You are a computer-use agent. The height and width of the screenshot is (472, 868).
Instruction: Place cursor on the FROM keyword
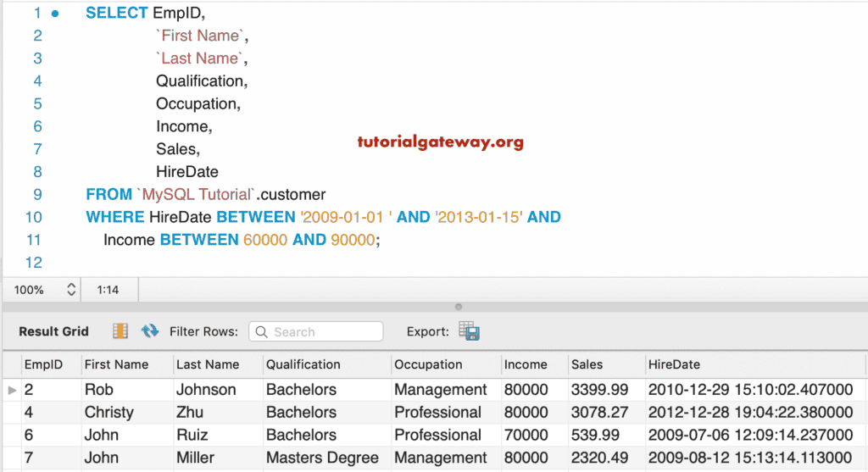[x=108, y=194]
